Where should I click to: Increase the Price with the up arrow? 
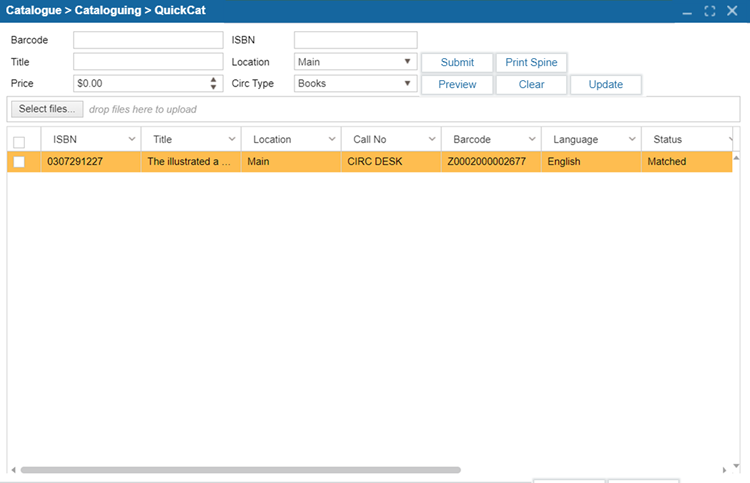(213, 79)
